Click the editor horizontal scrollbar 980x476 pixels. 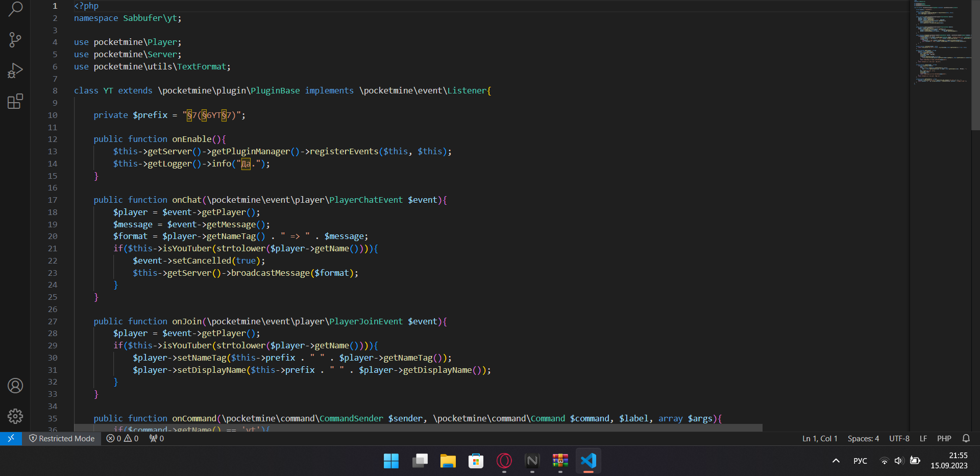pyautogui.click(x=418, y=427)
